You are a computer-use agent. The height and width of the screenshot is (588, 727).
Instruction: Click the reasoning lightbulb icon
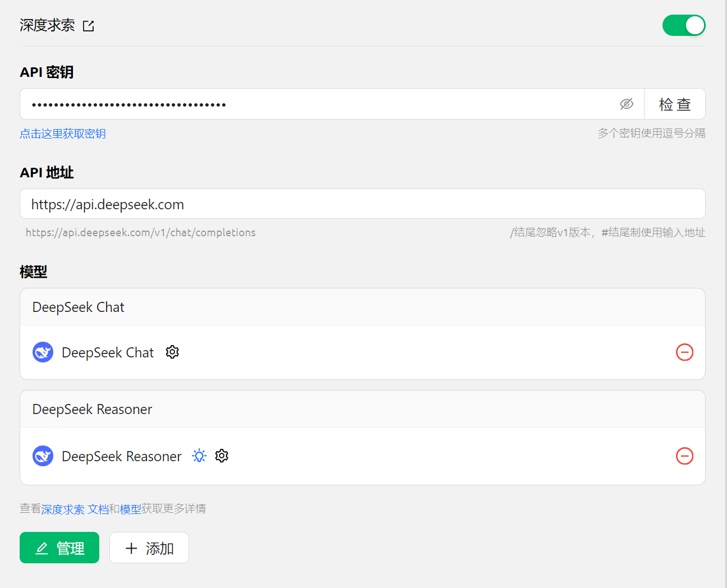(x=199, y=456)
